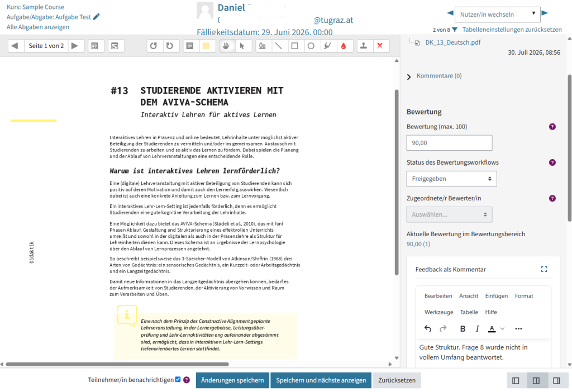Select the highlighter tool
This screenshot has width=572, height=392.
pos(327,46)
